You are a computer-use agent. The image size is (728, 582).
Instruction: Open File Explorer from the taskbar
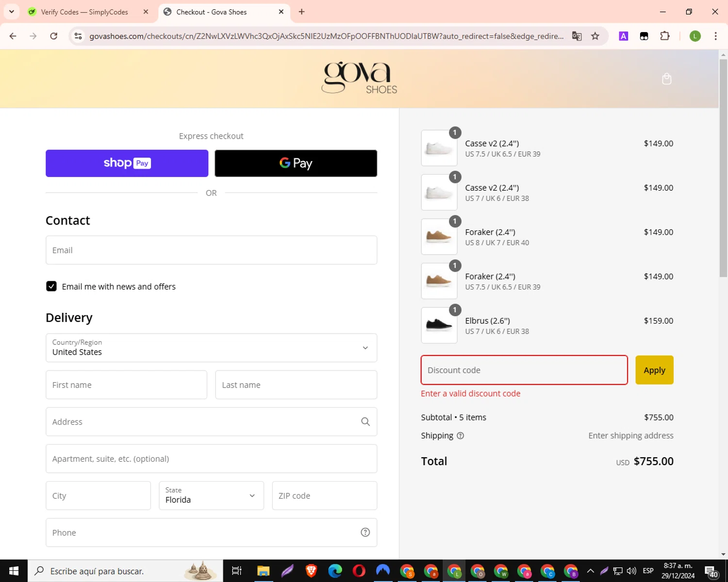coord(263,571)
